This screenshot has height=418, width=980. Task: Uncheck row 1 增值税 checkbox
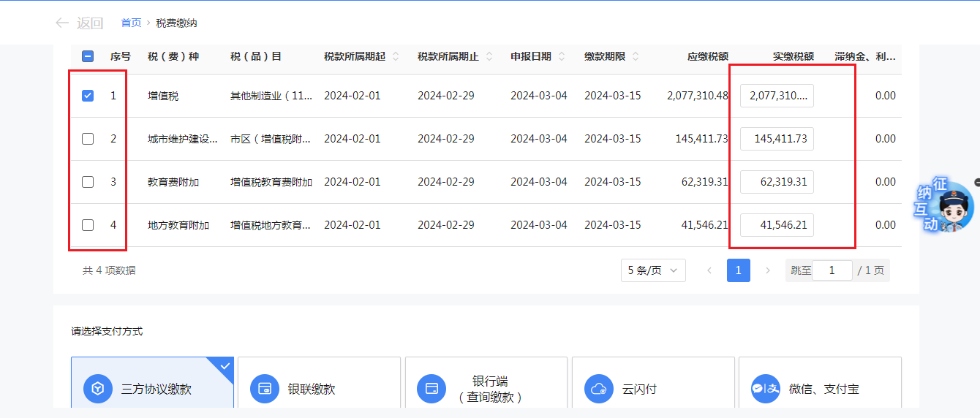coord(88,96)
